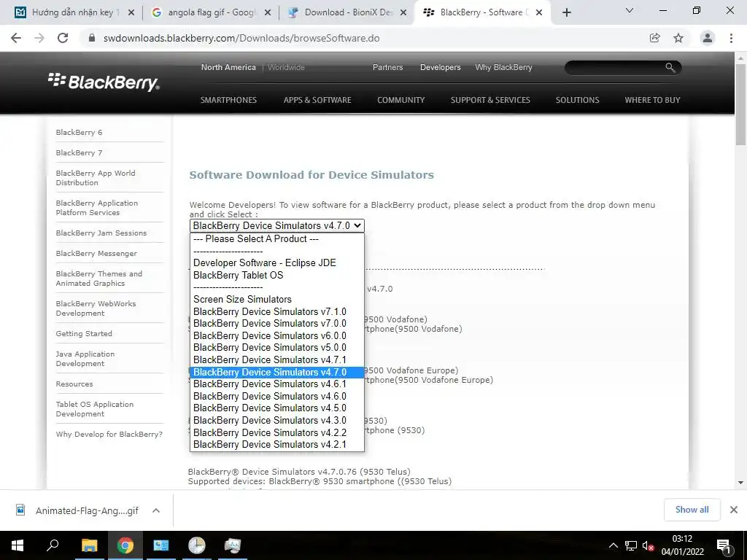This screenshot has height=560, width=747.
Task: Open Resources sidebar link
Action: 74,384
